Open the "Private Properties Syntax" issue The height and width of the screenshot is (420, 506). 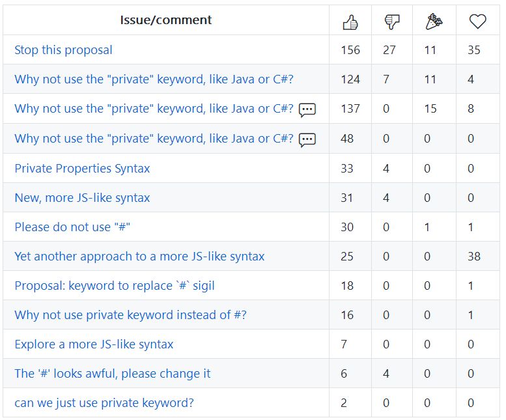click(x=82, y=168)
